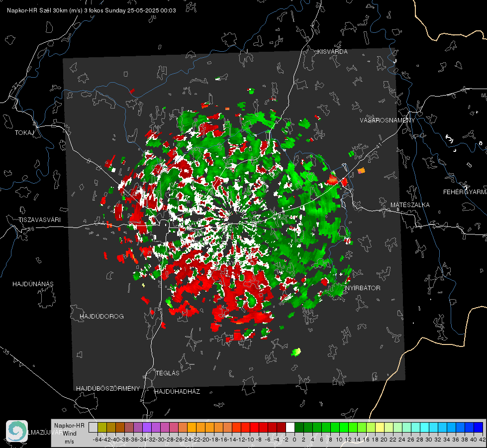The image size is (487, 448).
Task: Click the bright red swatch above -10
Action: click(254, 427)
